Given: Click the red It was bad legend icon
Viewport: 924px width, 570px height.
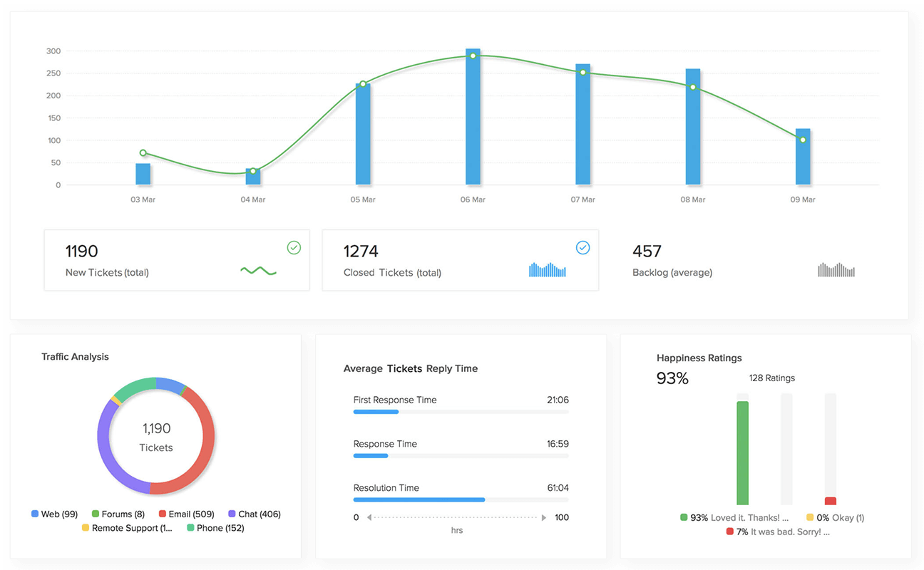Looking at the screenshot, I should tap(729, 532).
